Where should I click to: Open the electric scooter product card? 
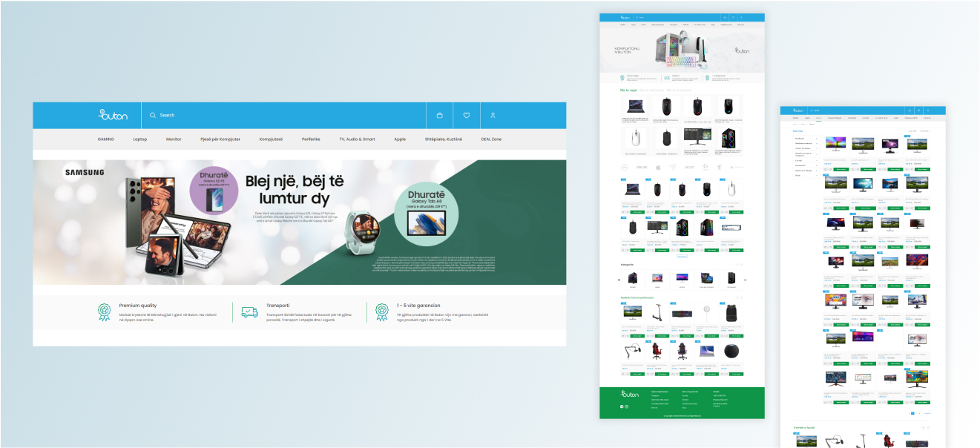pyautogui.click(x=657, y=320)
